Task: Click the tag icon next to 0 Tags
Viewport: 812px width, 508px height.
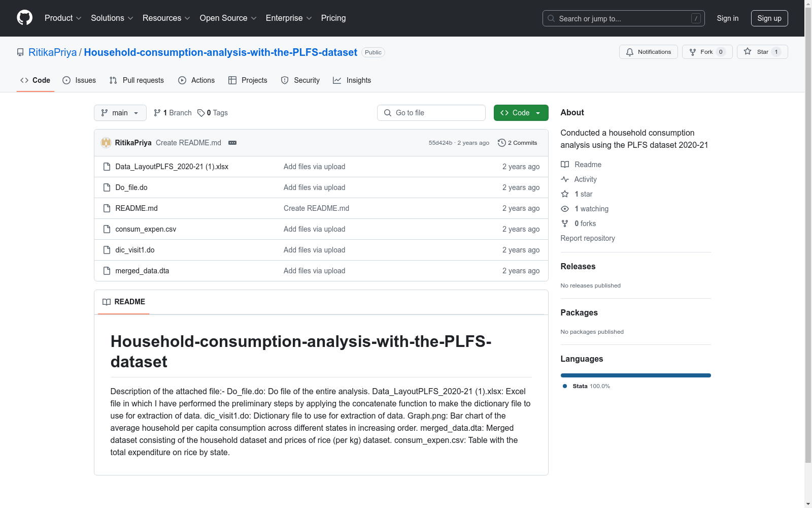Action: click(x=201, y=113)
